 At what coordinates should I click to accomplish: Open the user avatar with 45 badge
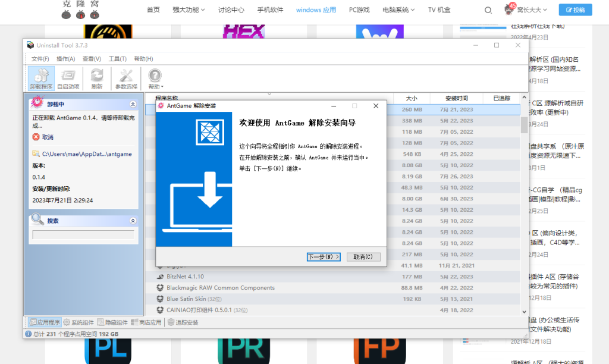pyautogui.click(x=510, y=8)
